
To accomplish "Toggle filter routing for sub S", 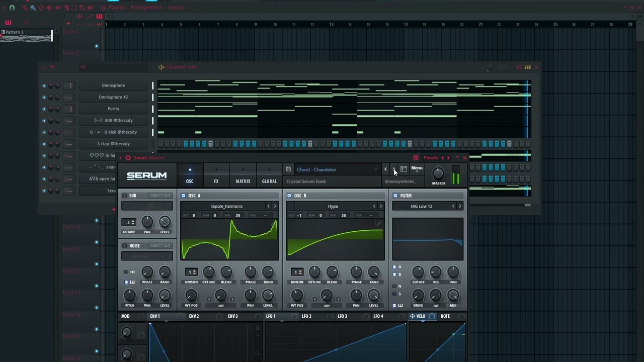I will tap(394, 294).
